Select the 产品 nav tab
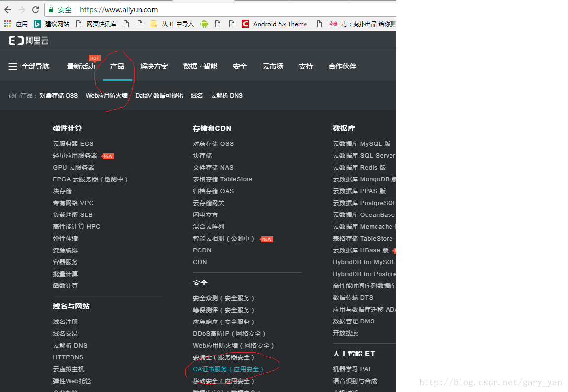The height and width of the screenshot is (392, 568). coord(117,66)
